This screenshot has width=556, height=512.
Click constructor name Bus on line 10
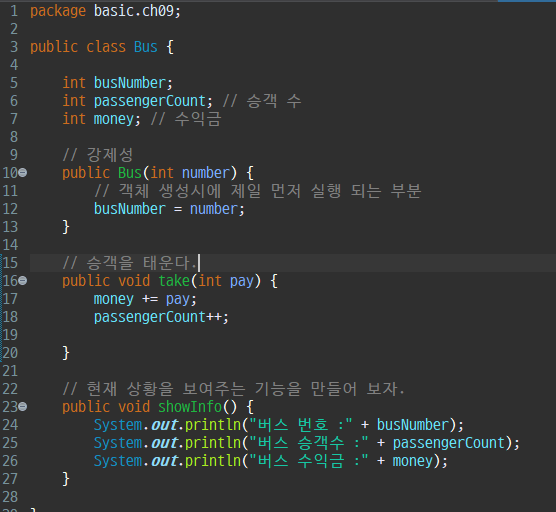pyautogui.click(x=130, y=173)
